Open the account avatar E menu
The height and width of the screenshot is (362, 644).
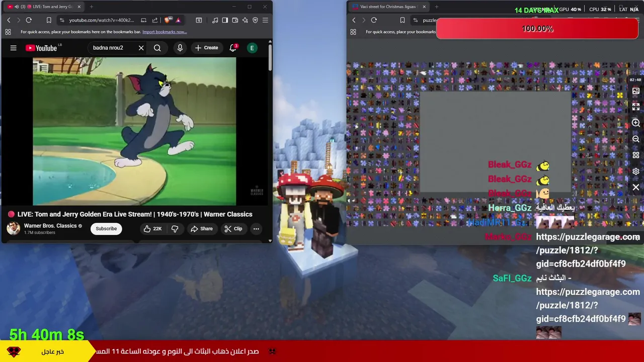252,48
